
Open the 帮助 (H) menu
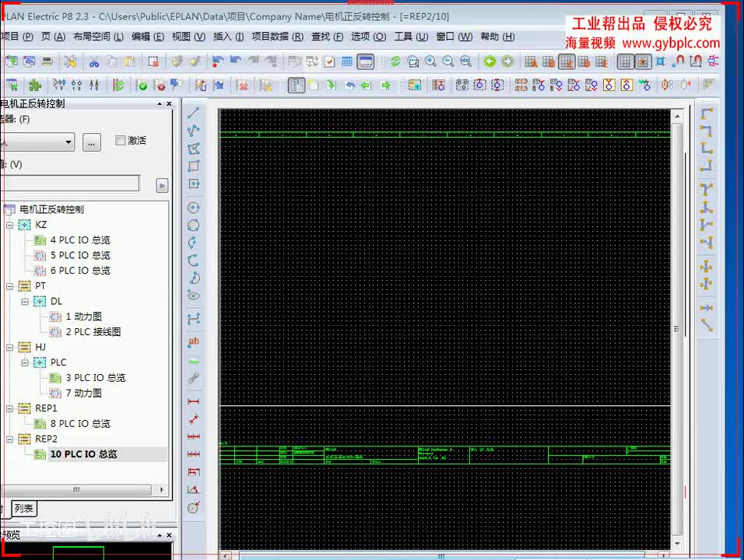[x=497, y=37]
